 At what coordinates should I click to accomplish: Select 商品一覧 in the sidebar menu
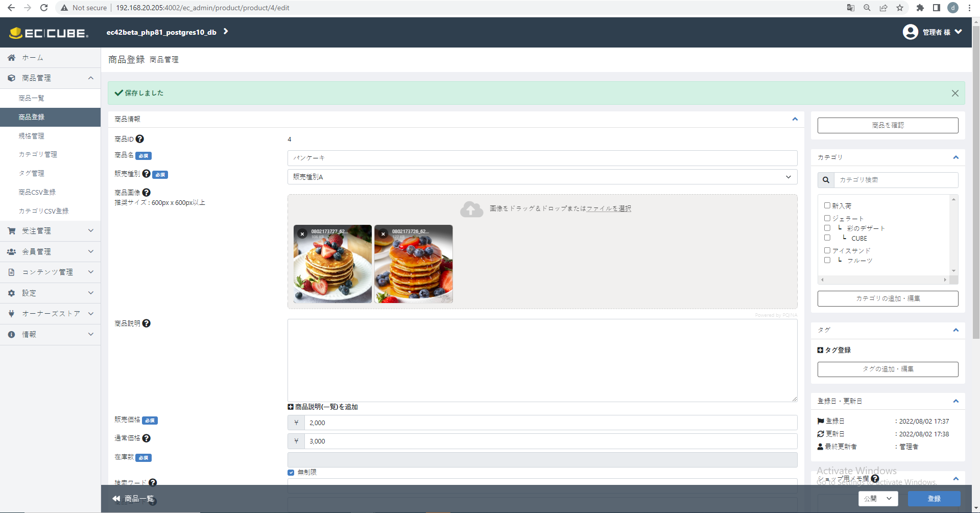(x=31, y=98)
